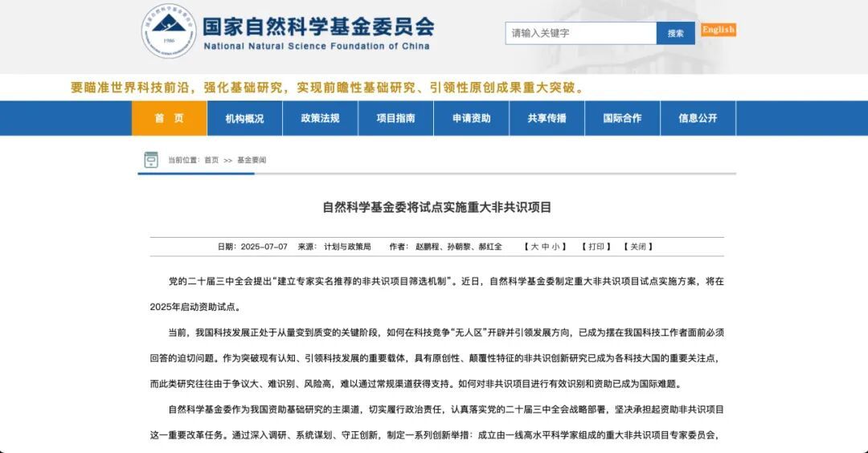Click the author names 赵鹏程、孙朝黎、郝红全
The width and height of the screenshot is (868, 453).
(459, 247)
